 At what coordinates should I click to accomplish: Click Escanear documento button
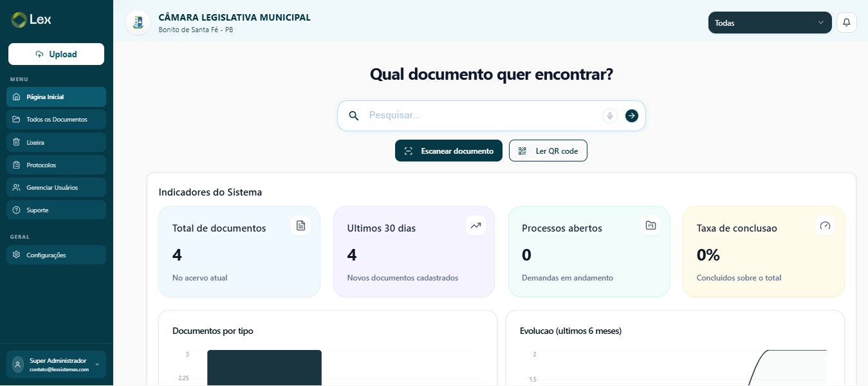pyautogui.click(x=448, y=151)
